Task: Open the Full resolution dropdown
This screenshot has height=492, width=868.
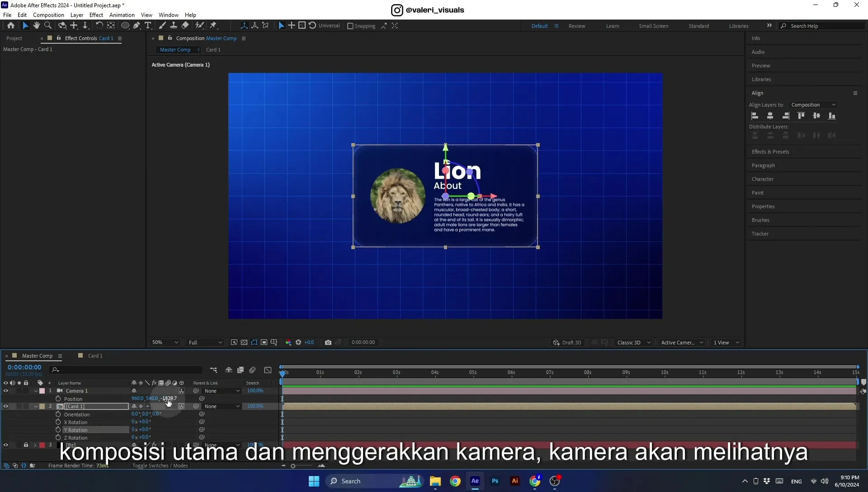Action: 205,342
